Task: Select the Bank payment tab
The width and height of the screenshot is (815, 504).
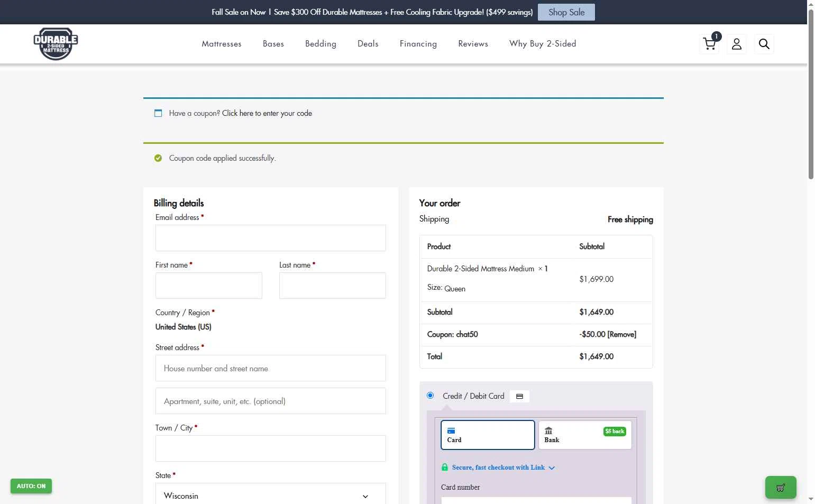Action: (585, 435)
